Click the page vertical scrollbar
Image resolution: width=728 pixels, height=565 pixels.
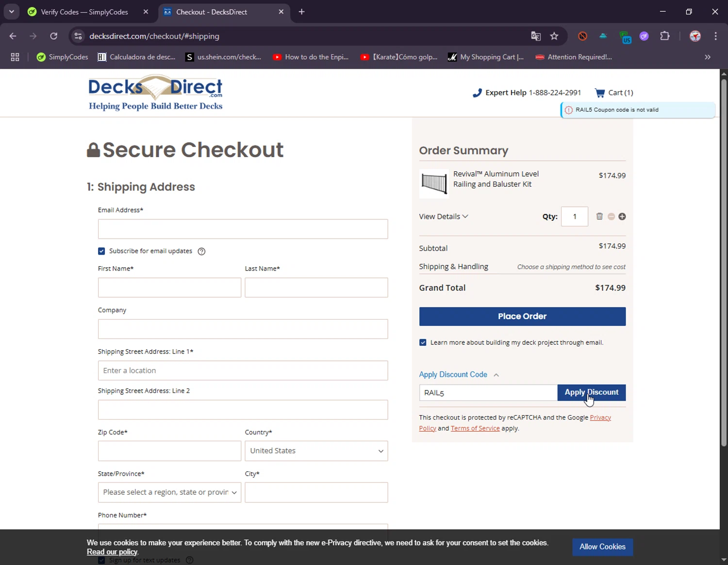click(x=724, y=262)
